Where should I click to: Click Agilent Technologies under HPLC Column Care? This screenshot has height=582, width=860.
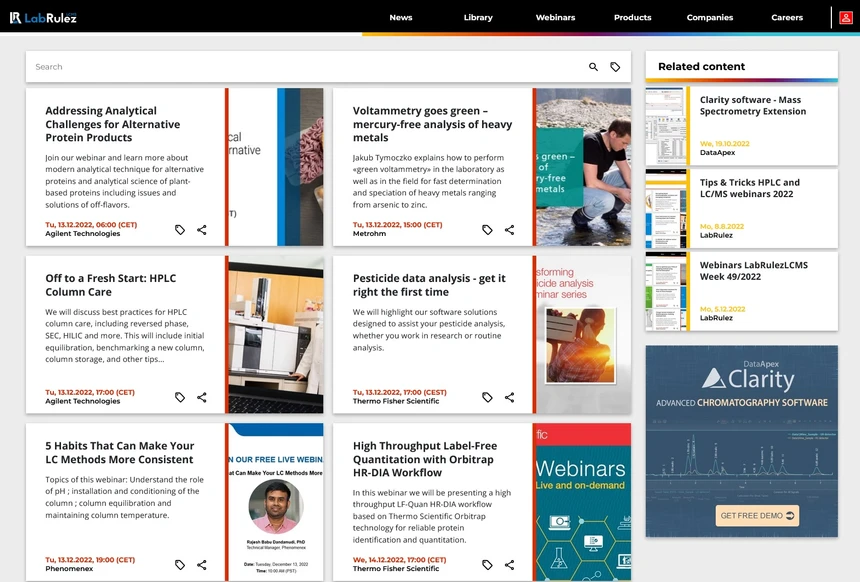click(x=82, y=401)
